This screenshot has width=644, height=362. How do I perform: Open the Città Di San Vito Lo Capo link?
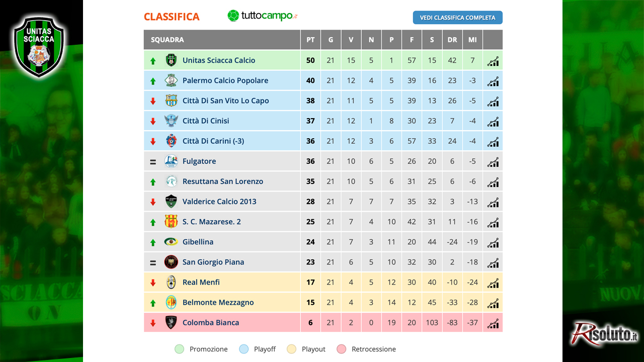pos(225,101)
